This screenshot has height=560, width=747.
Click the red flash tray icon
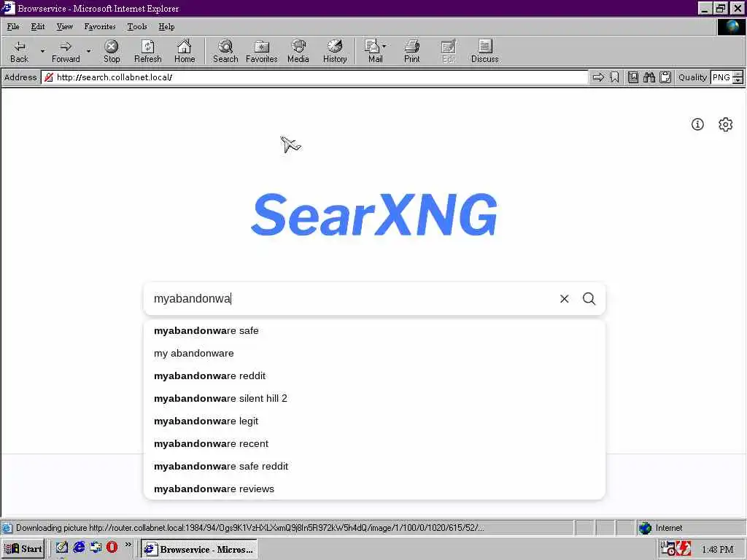tap(684, 548)
